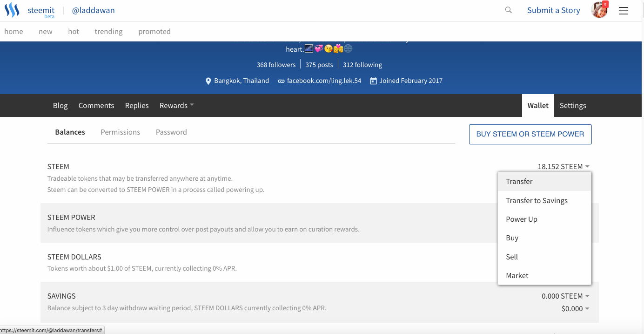644x334 pixels.
Task: Click the chain link icon beside facebook URL
Action: 281,81
